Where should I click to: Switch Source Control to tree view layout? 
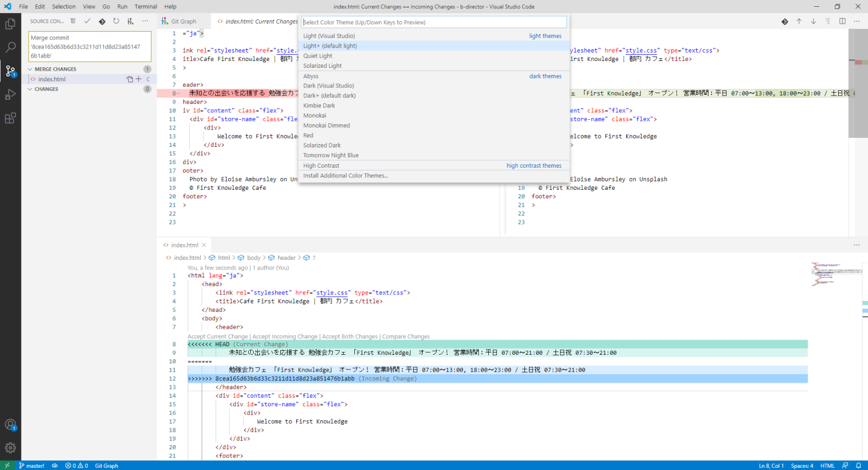coord(73,21)
